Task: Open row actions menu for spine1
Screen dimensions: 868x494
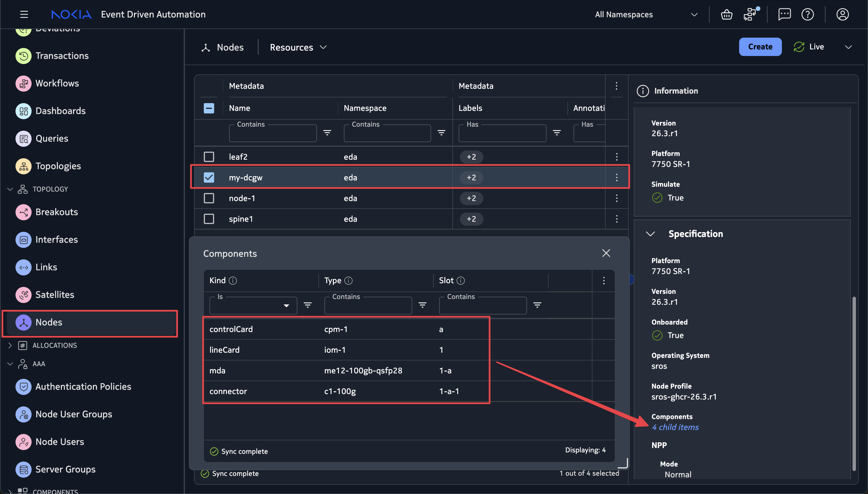Action: pos(617,219)
